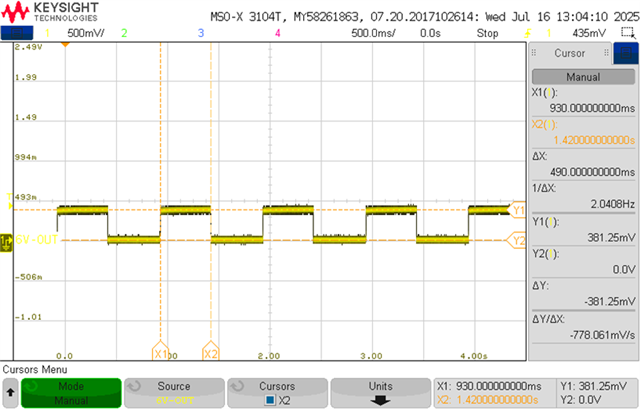
Task: Select channel 1 scale 500mV/ indicator
Action: pyautogui.click(x=85, y=33)
